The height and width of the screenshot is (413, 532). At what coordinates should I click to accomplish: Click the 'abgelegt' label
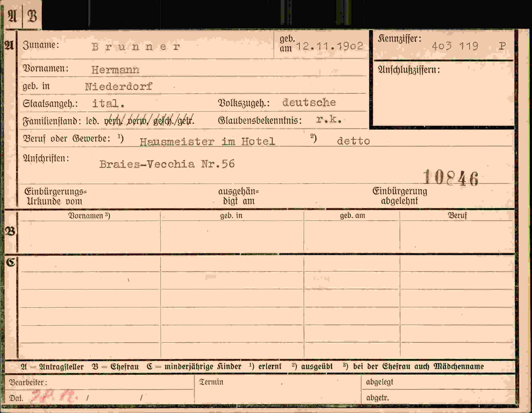click(380, 382)
